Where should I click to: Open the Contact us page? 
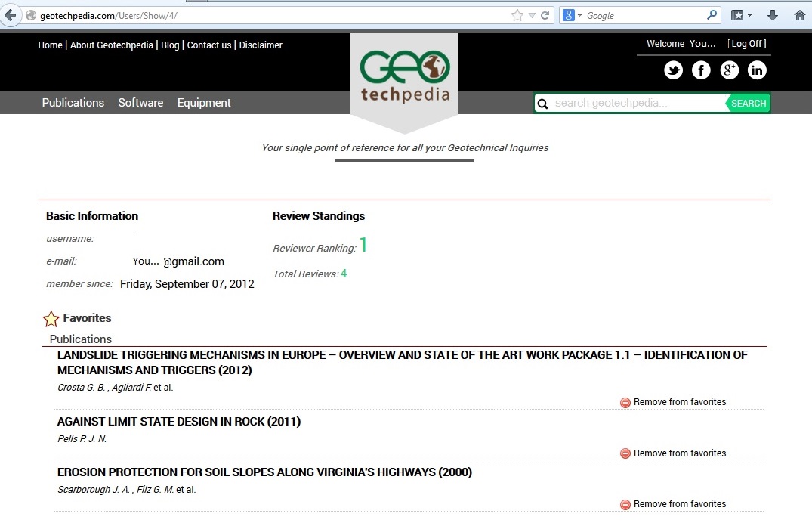coord(209,45)
